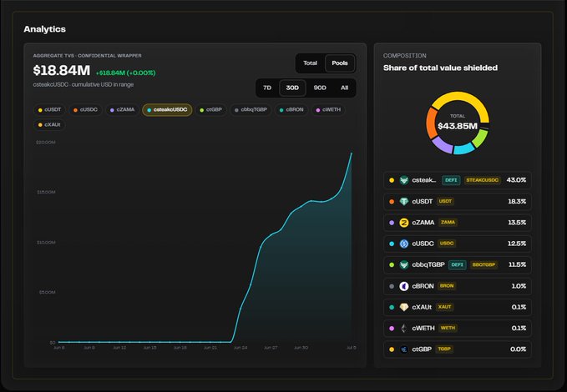Click the yellow dot on csteak row
Screen dimensions: 567x392
[x=392, y=180]
